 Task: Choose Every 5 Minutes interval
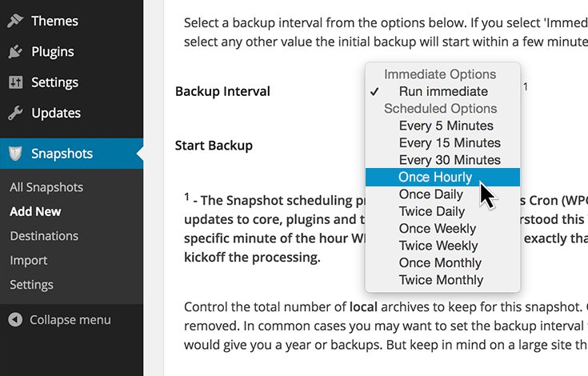click(446, 126)
